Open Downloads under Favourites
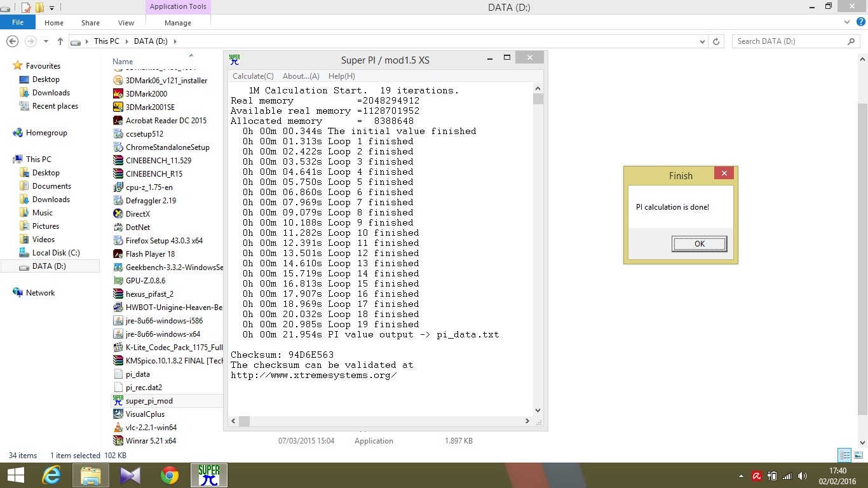This screenshot has width=868, height=488. pos(51,93)
